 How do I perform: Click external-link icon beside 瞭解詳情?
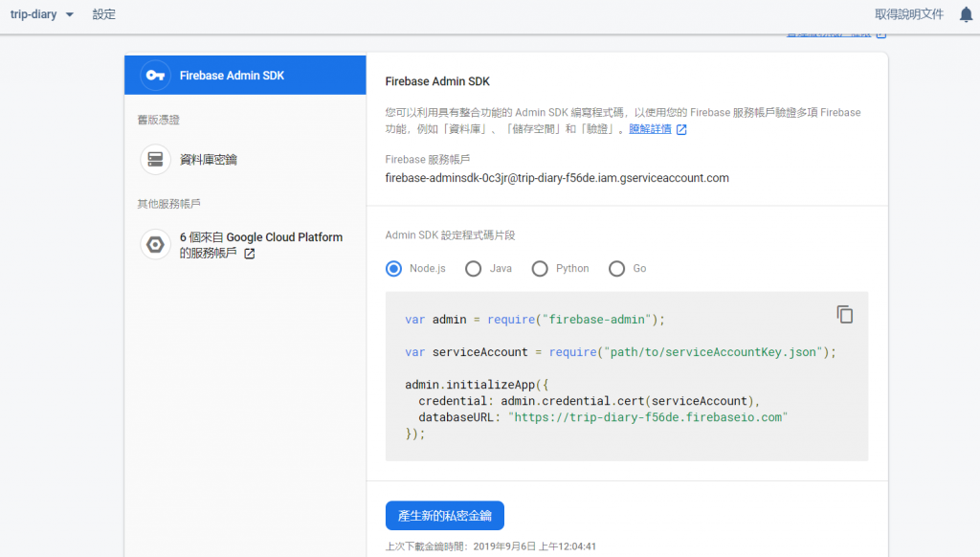681,129
